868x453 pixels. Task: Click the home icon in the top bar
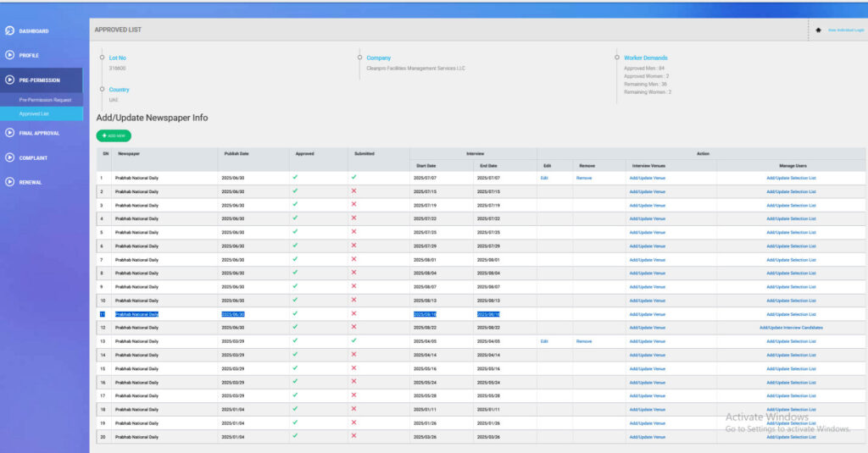pyautogui.click(x=818, y=30)
